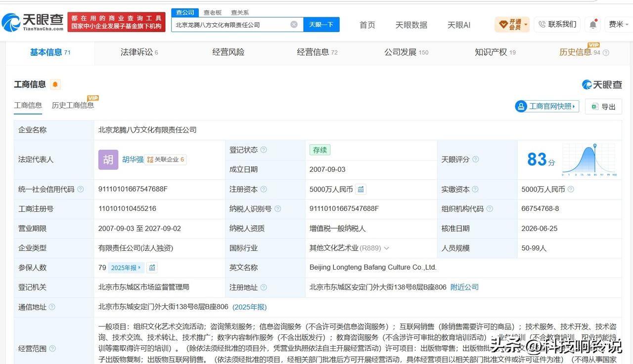Click the 存续 registration status badge
The image size is (633, 364).
pyautogui.click(x=320, y=150)
